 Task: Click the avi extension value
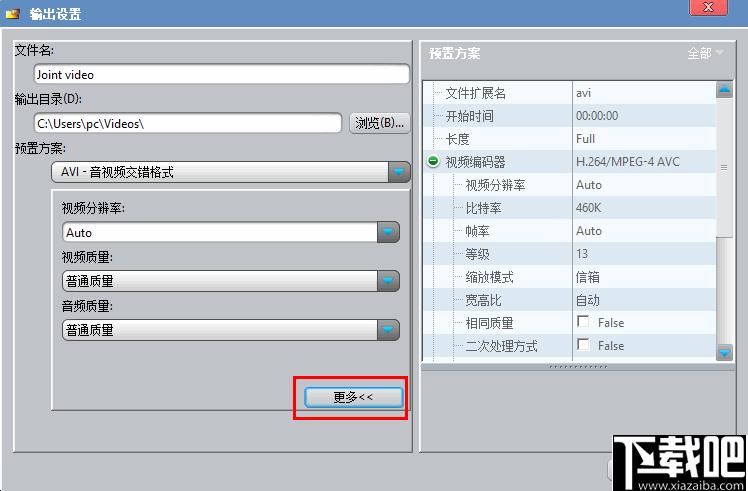(x=583, y=93)
